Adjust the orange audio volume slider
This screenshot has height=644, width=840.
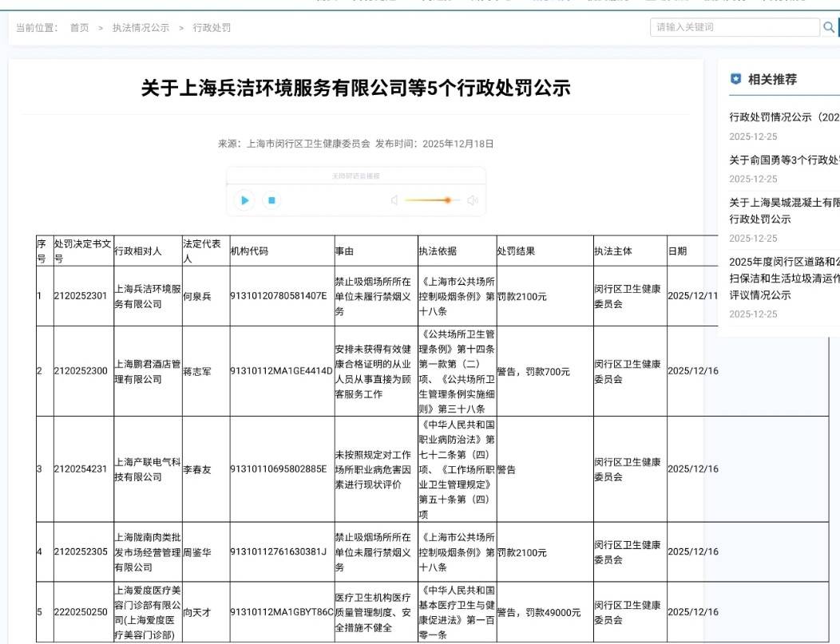447,200
